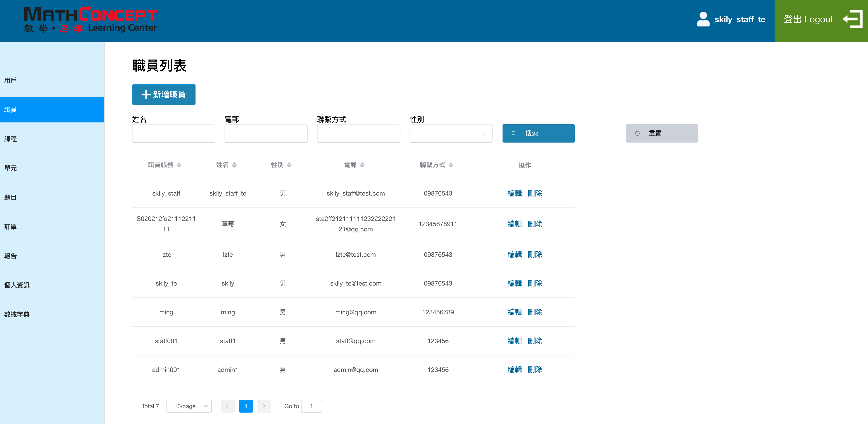The height and width of the screenshot is (424, 868).
Task: Click page number 1 button
Action: pyautogui.click(x=246, y=406)
